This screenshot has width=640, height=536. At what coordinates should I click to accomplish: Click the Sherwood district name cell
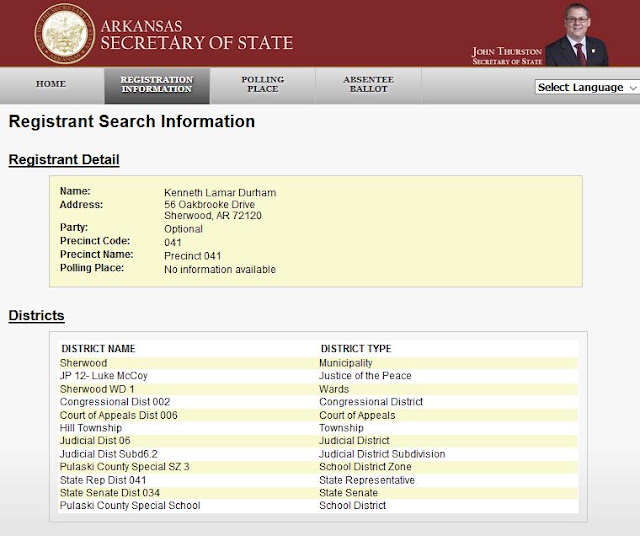click(83, 363)
